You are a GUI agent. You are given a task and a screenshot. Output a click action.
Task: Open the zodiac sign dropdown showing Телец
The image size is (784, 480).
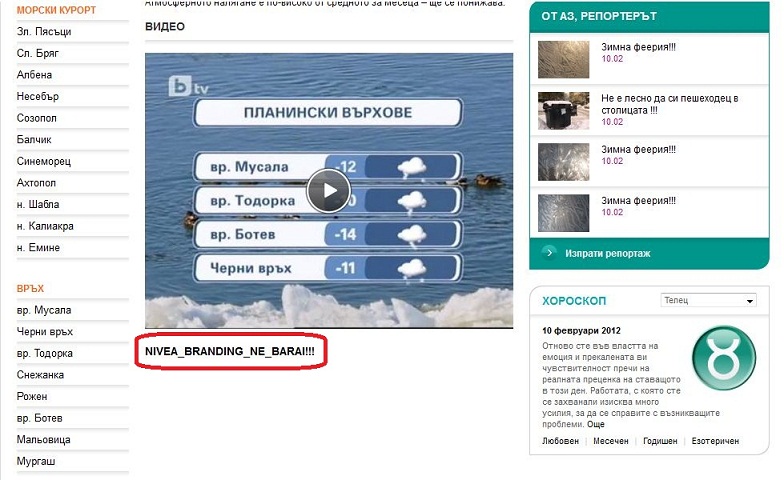tap(709, 300)
